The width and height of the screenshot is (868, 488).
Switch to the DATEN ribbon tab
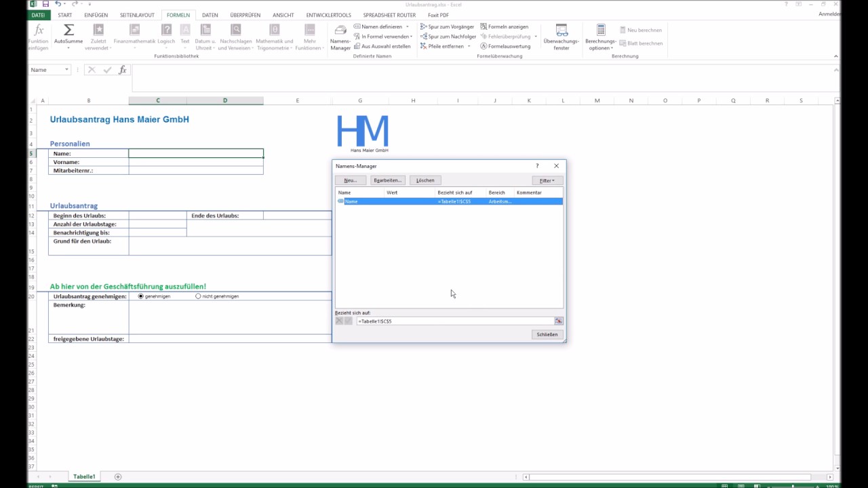click(210, 15)
